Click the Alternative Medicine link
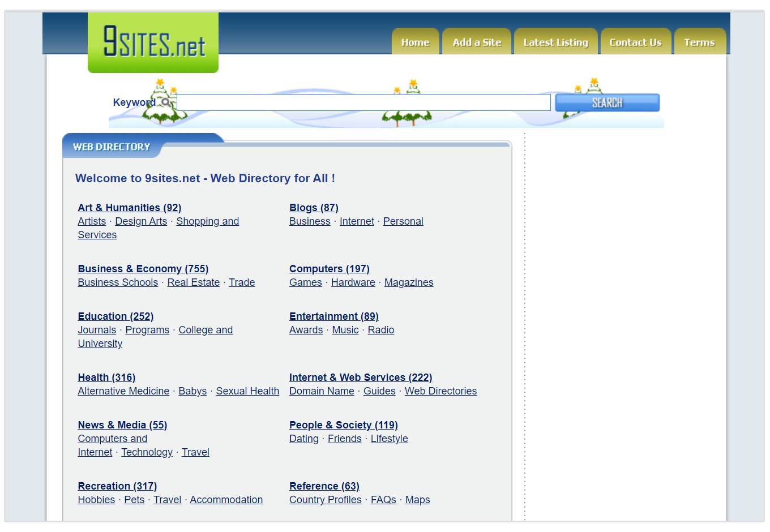Image resolution: width=770 pixels, height=532 pixels. click(123, 391)
